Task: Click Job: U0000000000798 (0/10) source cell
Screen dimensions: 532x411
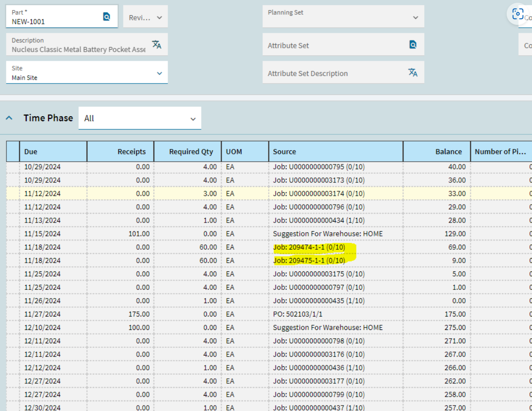Action: [x=319, y=341]
